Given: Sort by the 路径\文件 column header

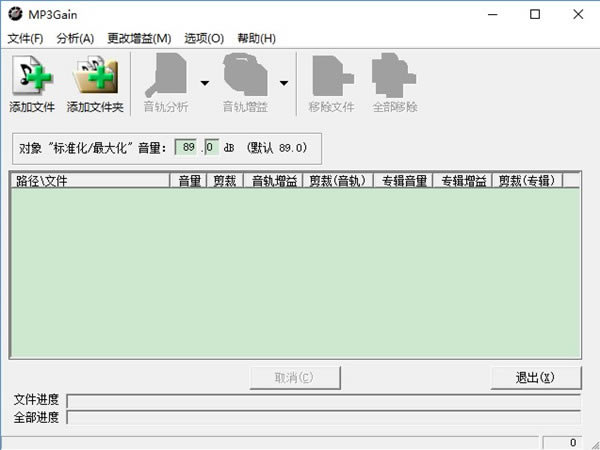Looking at the screenshot, I should coord(90,181).
